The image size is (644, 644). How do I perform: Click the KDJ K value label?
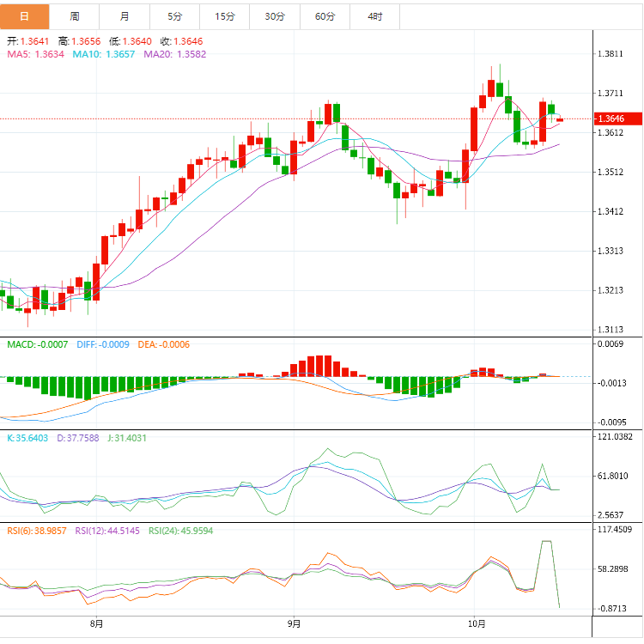[27, 438]
